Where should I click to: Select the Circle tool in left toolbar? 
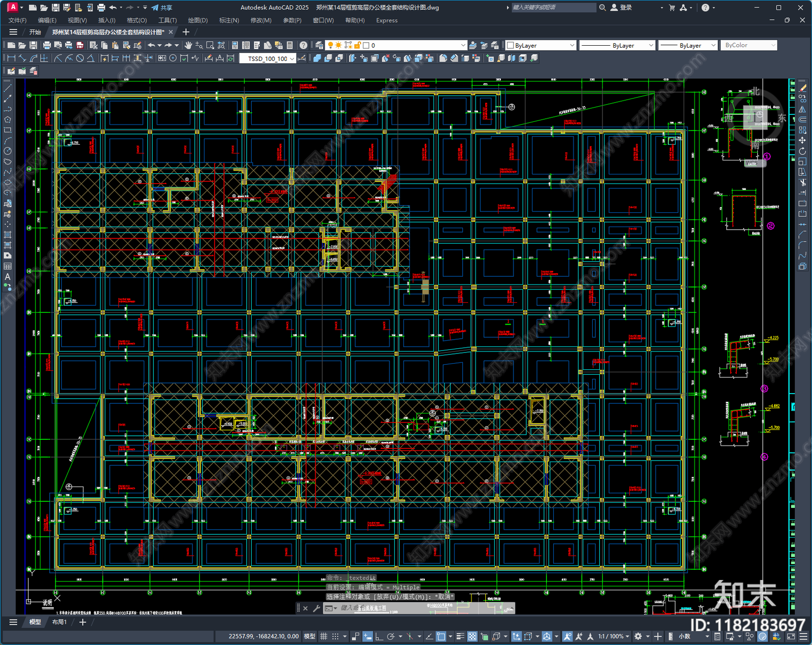coord(8,151)
